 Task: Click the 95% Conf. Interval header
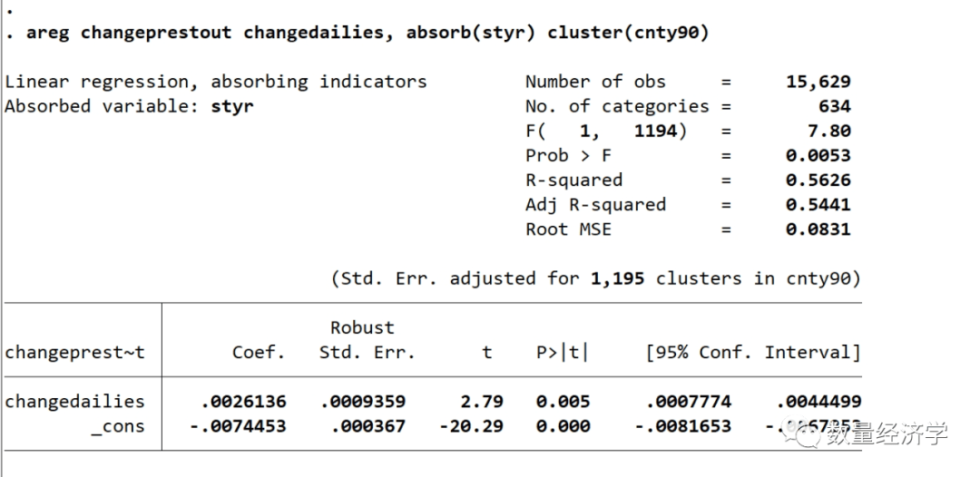click(752, 352)
